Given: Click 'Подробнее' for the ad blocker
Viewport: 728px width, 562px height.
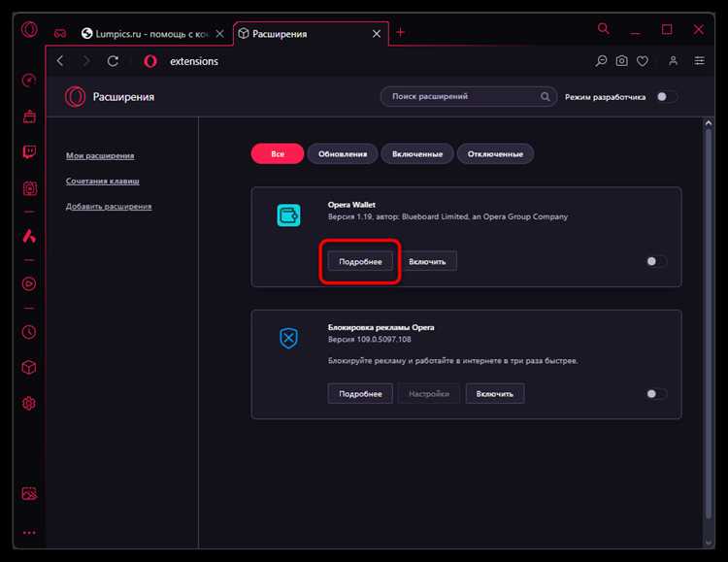Looking at the screenshot, I should click(360, 394).
